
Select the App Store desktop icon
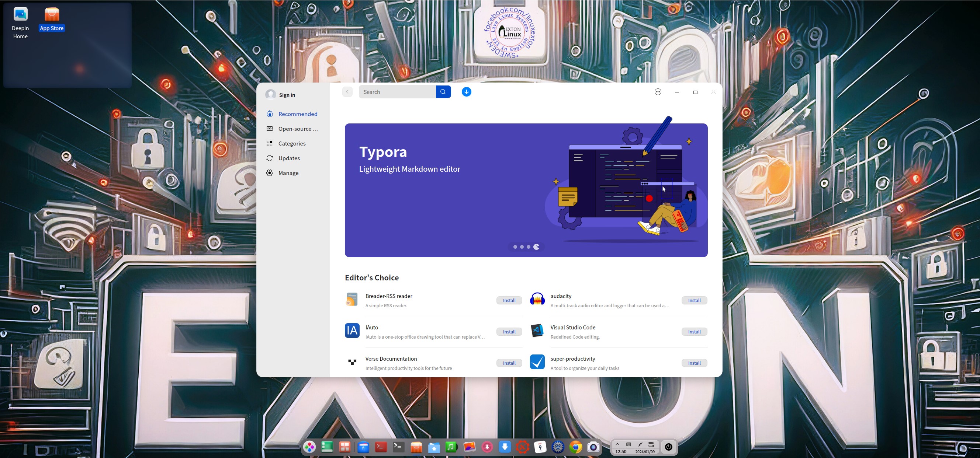[52, 20]
